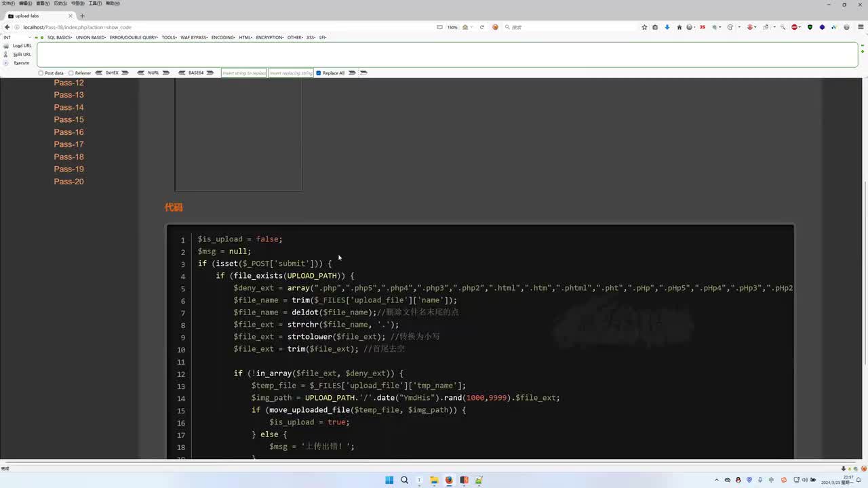
Task: Open the Firefox hamburger menu
Action: [859, 27]
